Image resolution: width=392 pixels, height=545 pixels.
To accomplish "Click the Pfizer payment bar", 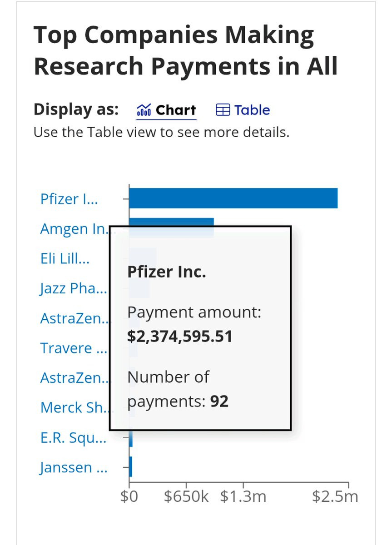I will tap(233, 198).
